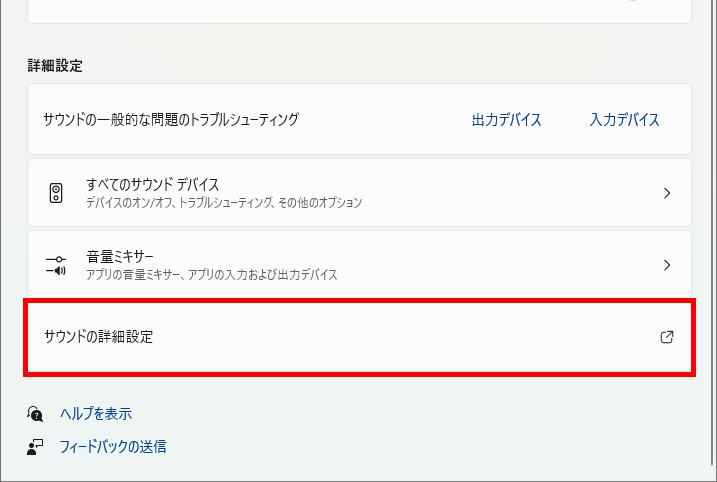Click the 詳細設定 section heading
717x482 pixels.
(55, 66)
